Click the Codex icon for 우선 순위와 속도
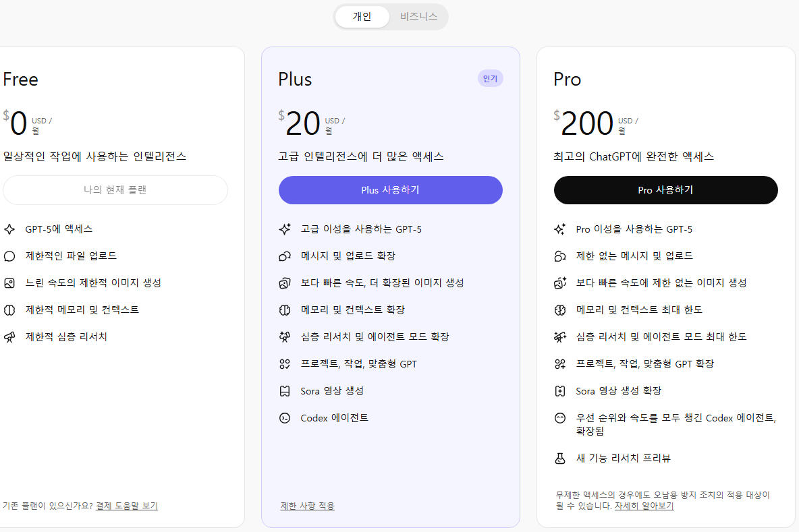The height and width of the screenshot is (532, 799). pos(560,418)
